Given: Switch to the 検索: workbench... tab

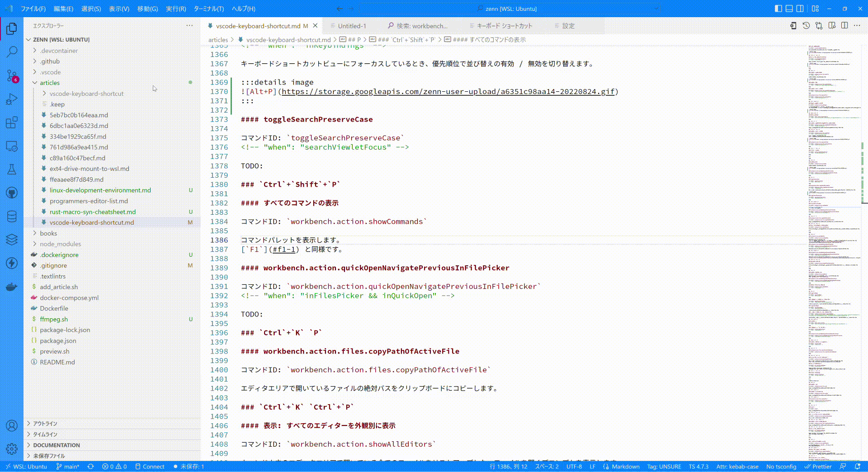Looking at the screenshot, I should 422,26.
